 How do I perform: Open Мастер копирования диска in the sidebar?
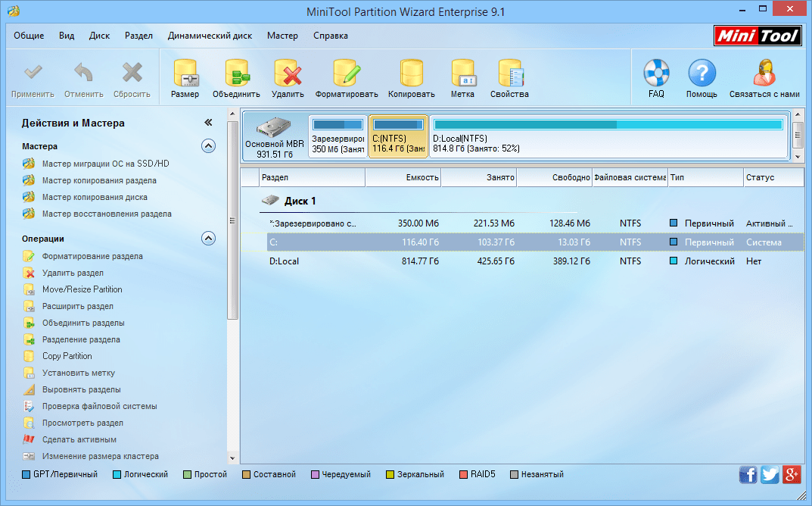tap(91, 197)
